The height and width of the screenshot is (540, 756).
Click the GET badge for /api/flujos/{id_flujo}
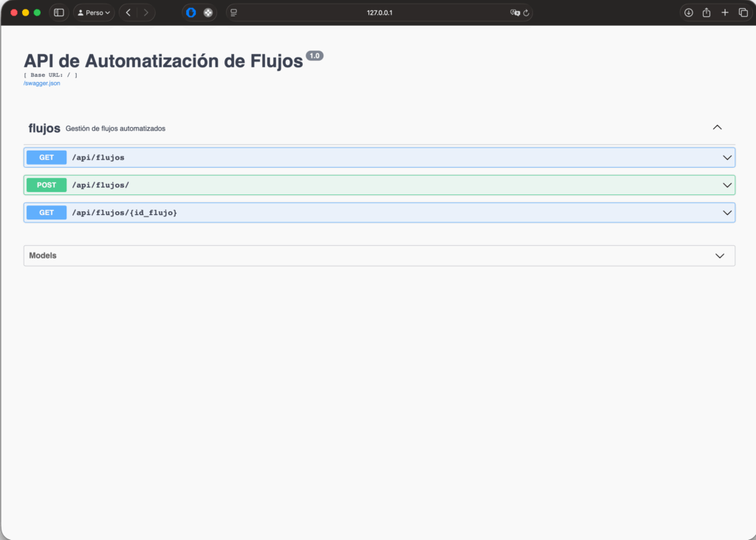[47, 213]
